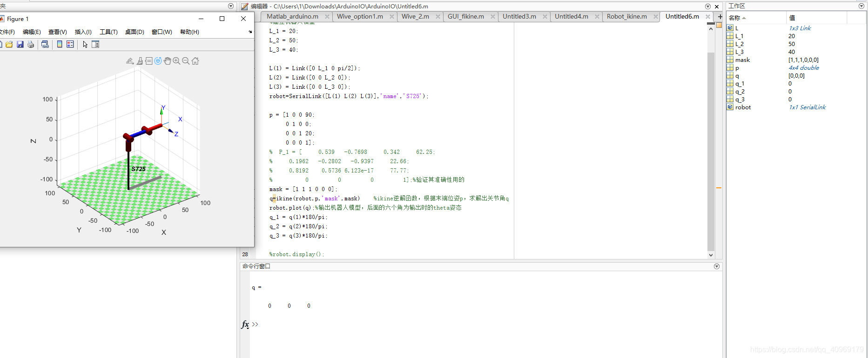
Task: Switch to the GUI_fikine.m tab
Action: 465,16
